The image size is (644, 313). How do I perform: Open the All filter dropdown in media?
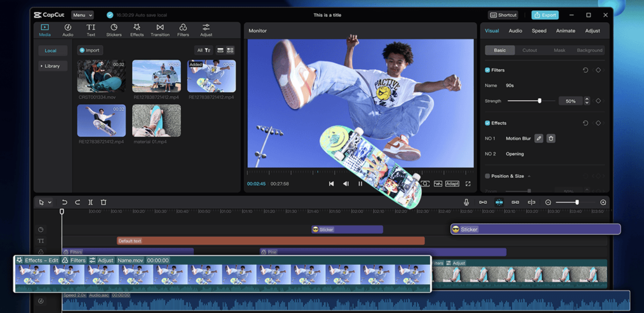point(203,50)
